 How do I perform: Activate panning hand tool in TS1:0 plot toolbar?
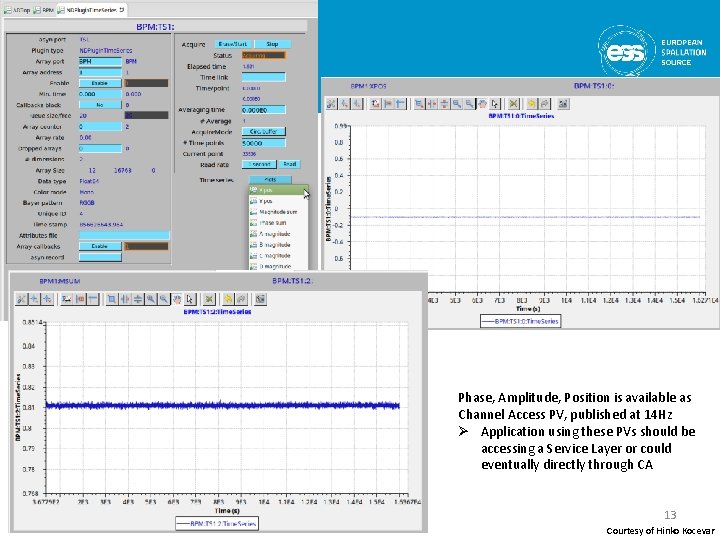(x=482, y=104)
